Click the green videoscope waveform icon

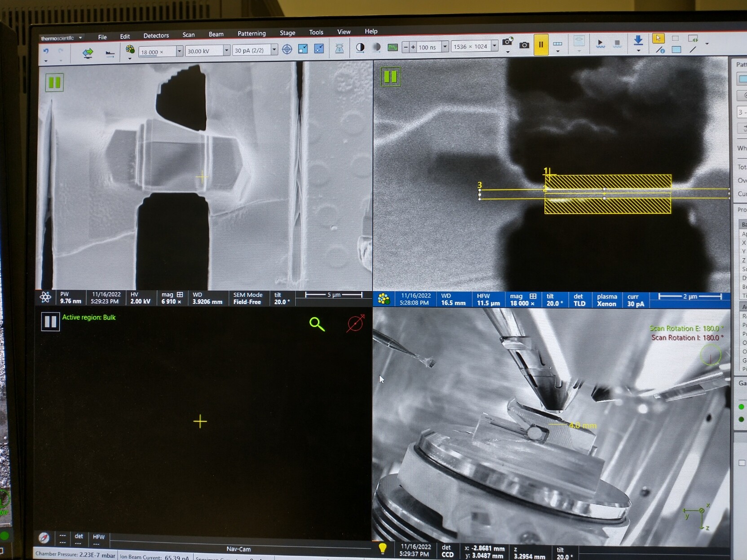click(393, 47)
